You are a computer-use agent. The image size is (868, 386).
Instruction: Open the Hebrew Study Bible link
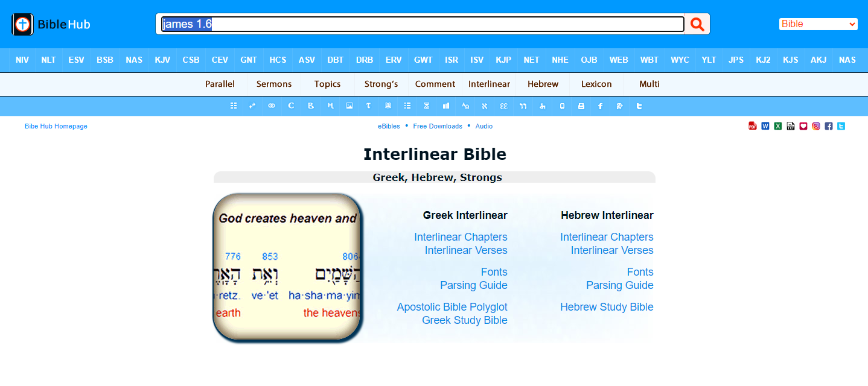607,307
